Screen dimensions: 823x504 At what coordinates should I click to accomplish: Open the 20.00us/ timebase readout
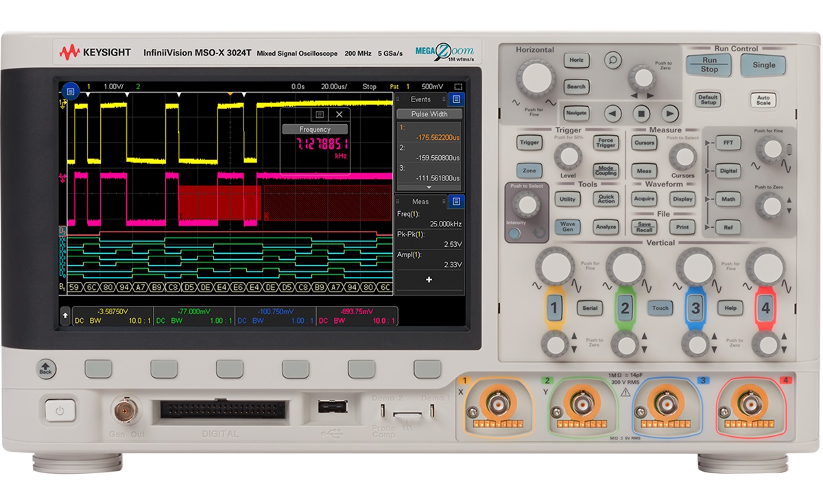point(334,87)
